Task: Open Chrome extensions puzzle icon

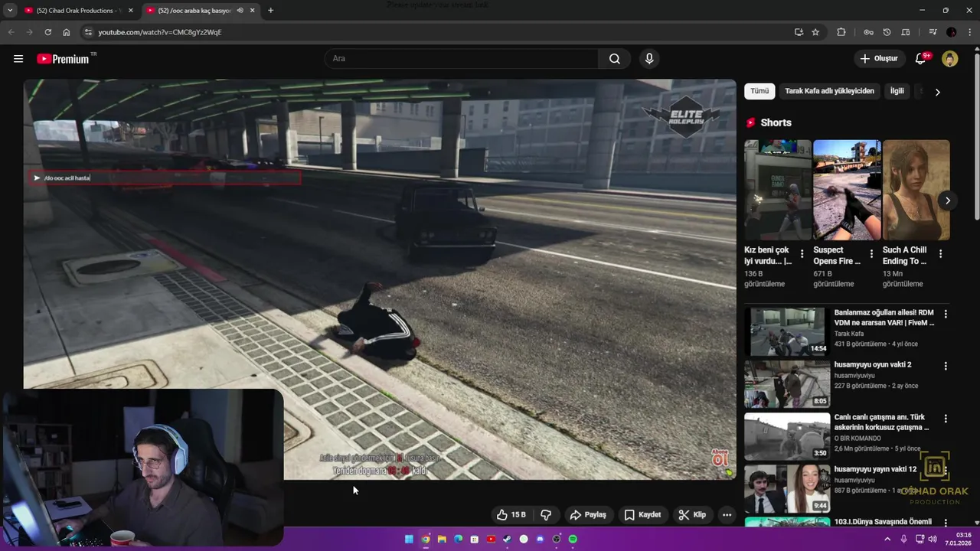Action: [841, 32]
